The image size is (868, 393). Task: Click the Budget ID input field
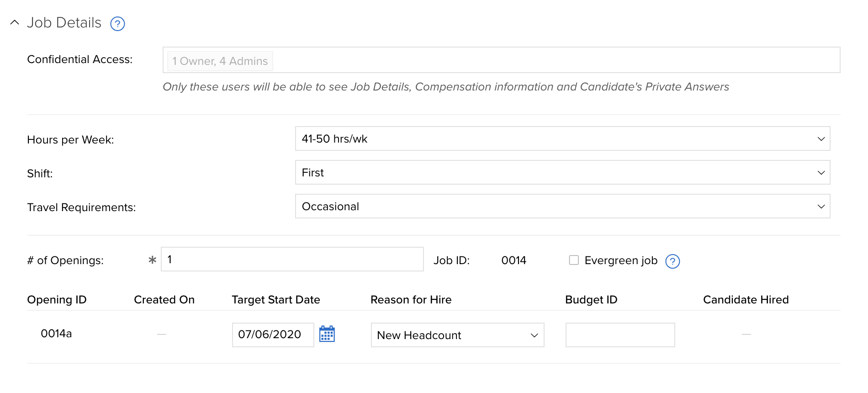pos(620,335)
